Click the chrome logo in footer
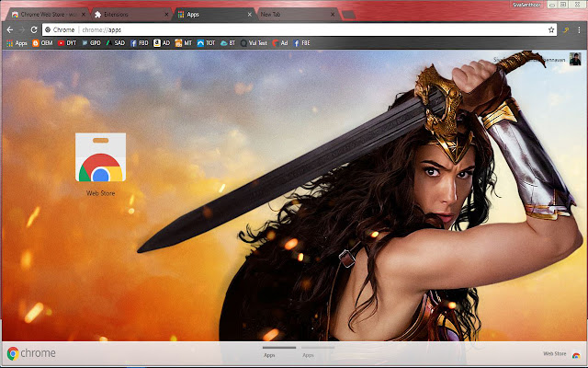This screenshot has height=368, width=588. (x=31, y=353)
